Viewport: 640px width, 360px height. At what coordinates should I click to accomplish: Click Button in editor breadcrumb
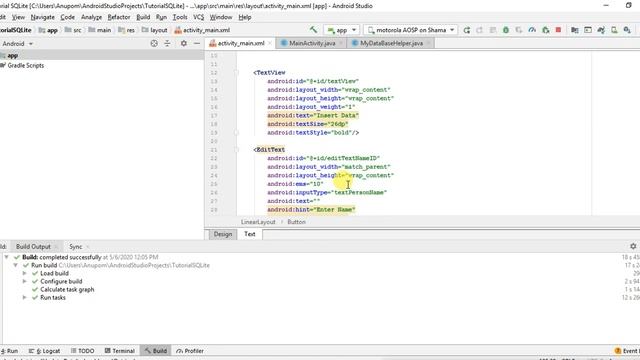point(296,222)
